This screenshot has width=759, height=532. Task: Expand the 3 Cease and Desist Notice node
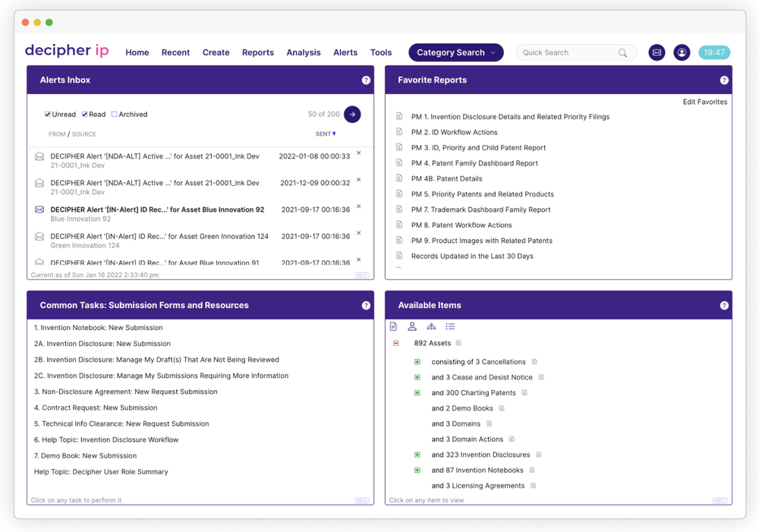[x=417, y=377]
